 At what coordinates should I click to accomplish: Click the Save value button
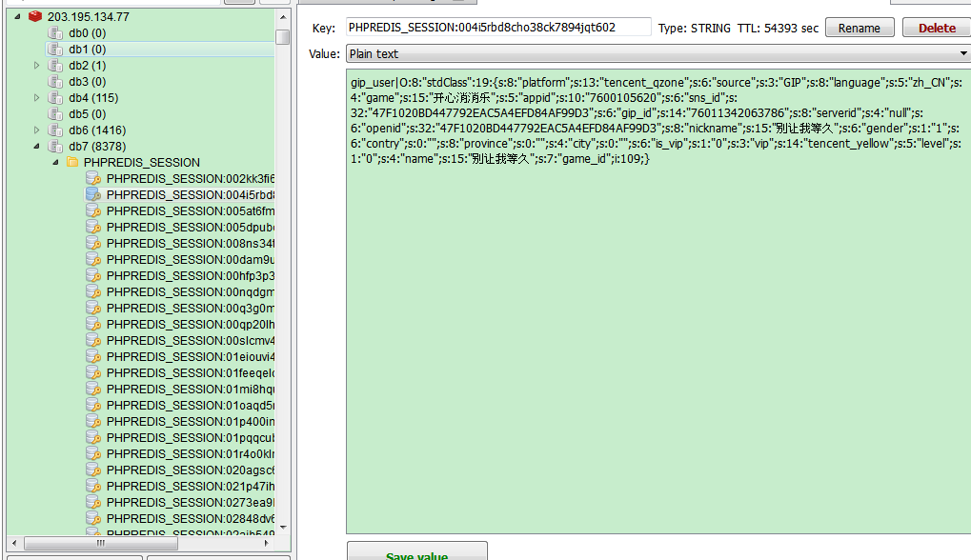pyautogui.click(x=416, y=552)
